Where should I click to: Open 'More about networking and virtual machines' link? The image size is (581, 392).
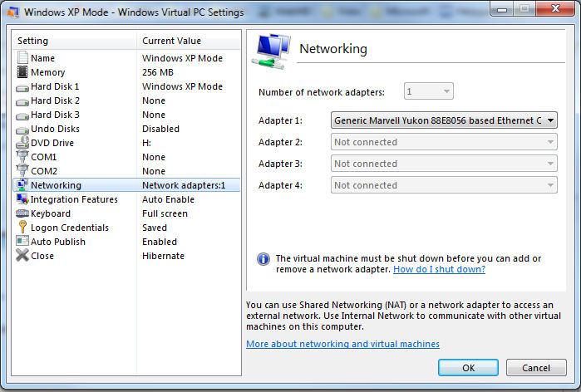point(342,344)
